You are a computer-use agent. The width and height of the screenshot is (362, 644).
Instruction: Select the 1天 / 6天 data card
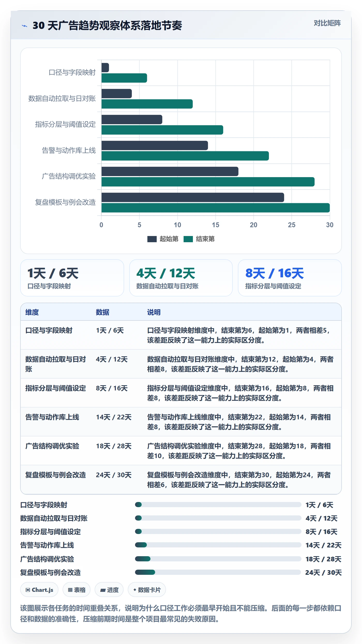coord(72,278)
